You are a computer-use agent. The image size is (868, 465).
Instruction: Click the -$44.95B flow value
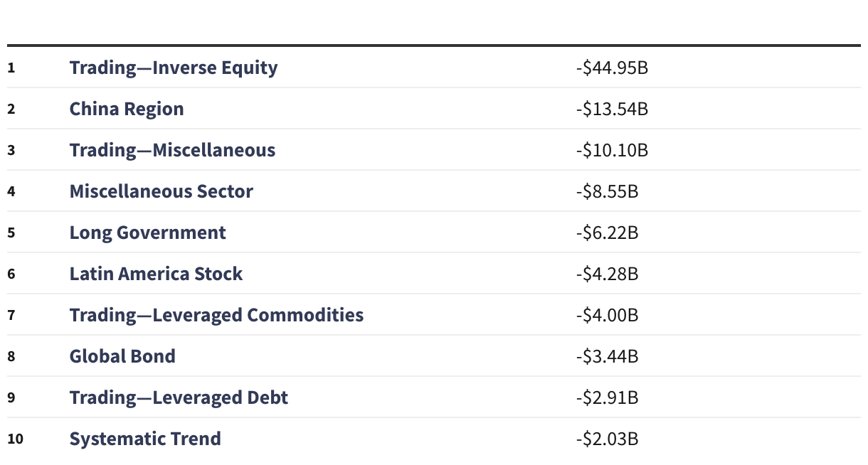pyautogui.click(x=612, y=68)
